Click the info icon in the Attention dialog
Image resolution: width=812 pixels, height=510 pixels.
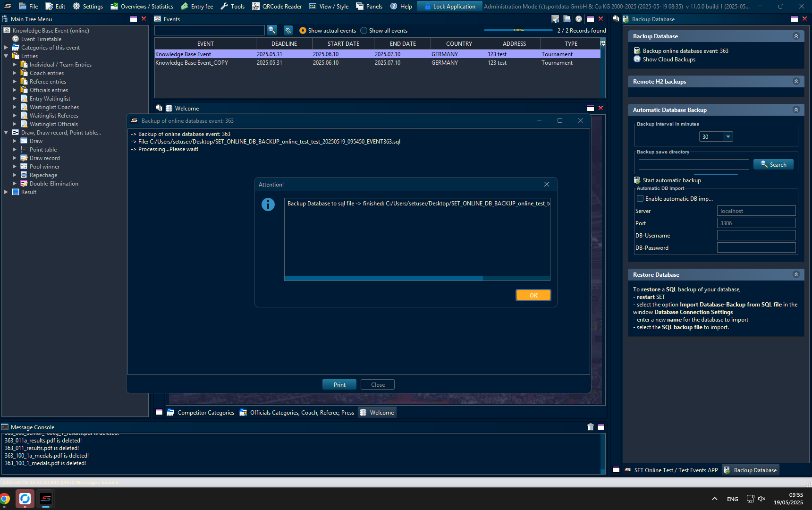[x=268, y=204]
